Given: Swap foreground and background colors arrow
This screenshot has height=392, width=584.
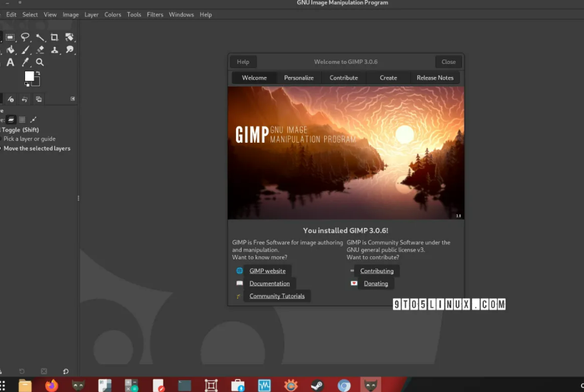Looking at the screenshot, I should (x=38, y=73).
